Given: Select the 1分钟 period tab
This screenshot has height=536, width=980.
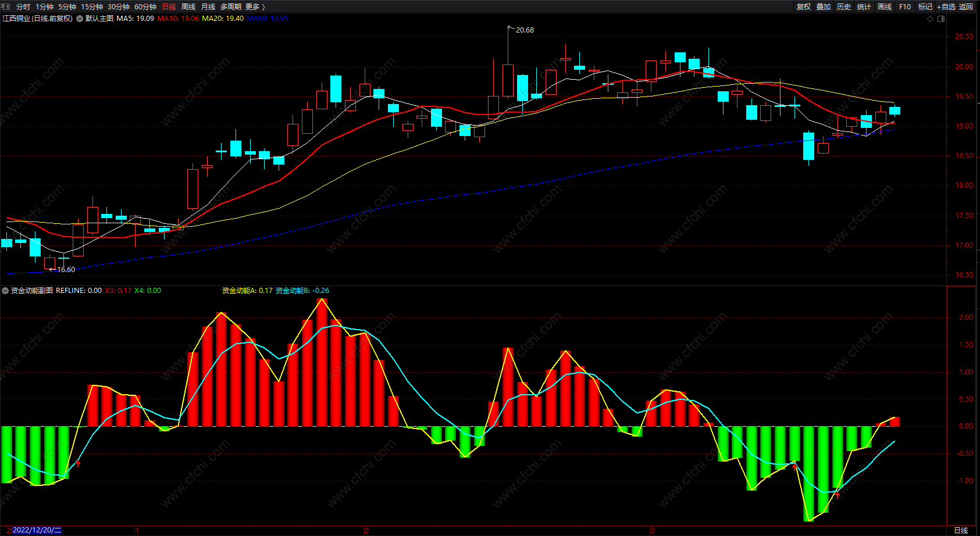Looking at the screenshot, I should [x=44, y=7].
